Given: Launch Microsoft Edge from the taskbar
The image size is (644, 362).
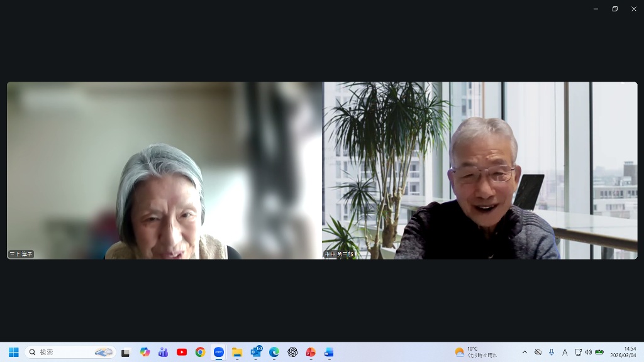Looking at the screenshot, I should tap(274, 352).
